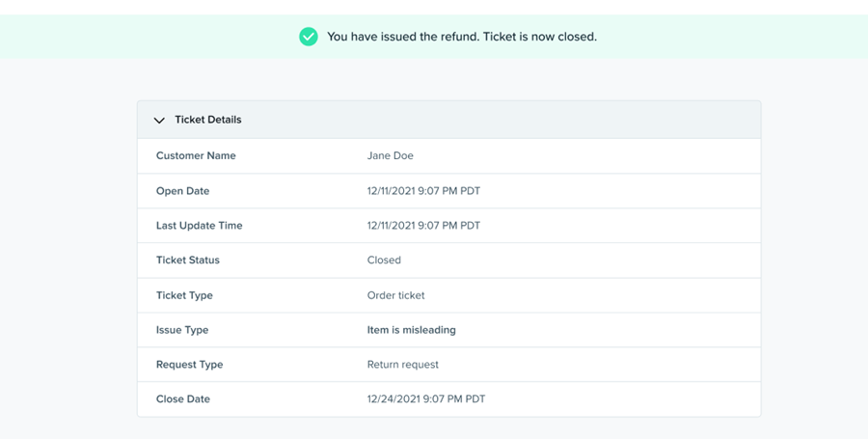Click the Issue Type label
The height and width of the screenshot is (439, 868).
pos(182,330)
